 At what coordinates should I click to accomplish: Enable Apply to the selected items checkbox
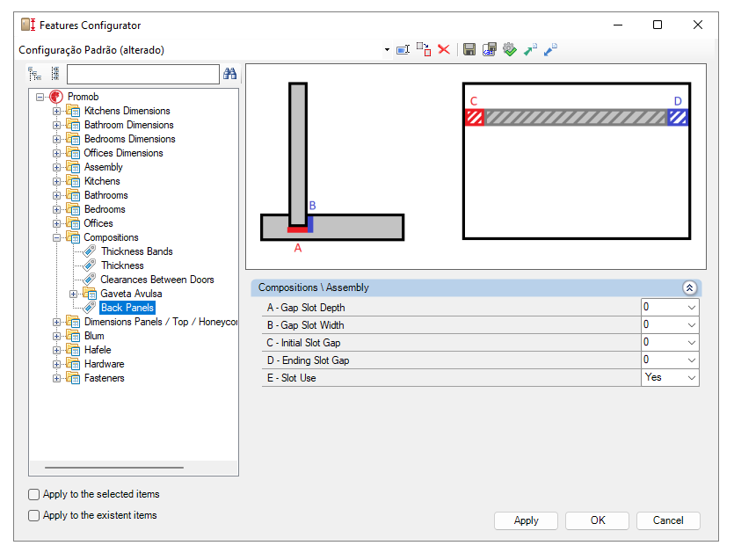coord(33,494)
